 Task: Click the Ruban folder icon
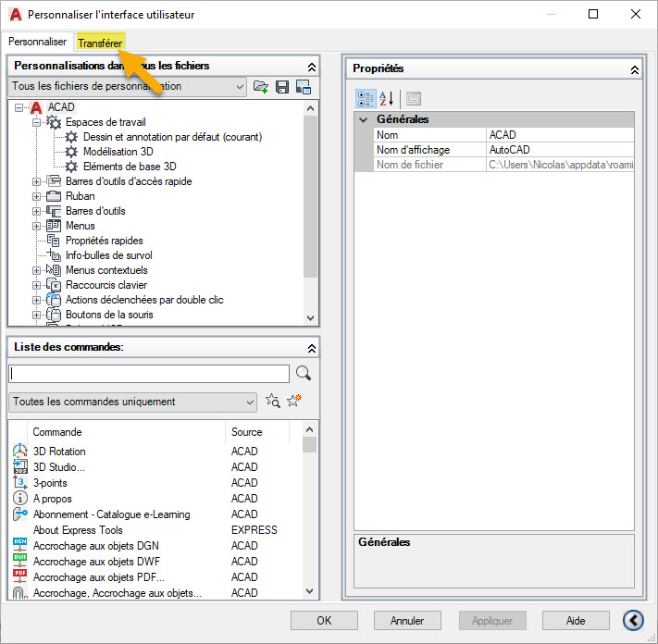pyautogui.click(x=54, y=196)
